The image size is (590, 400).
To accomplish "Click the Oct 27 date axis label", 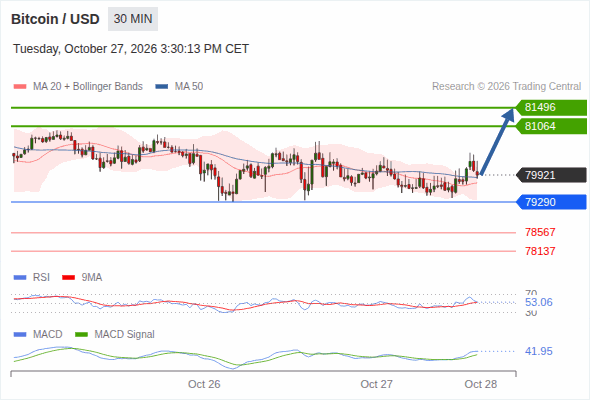I will point(376,384).
